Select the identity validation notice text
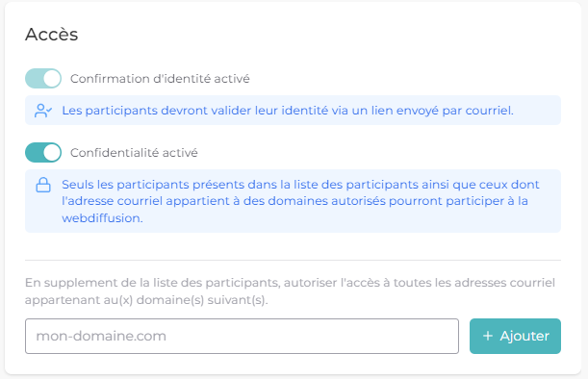The width and height of the screenshot is (588, 379). click(288, 111)
